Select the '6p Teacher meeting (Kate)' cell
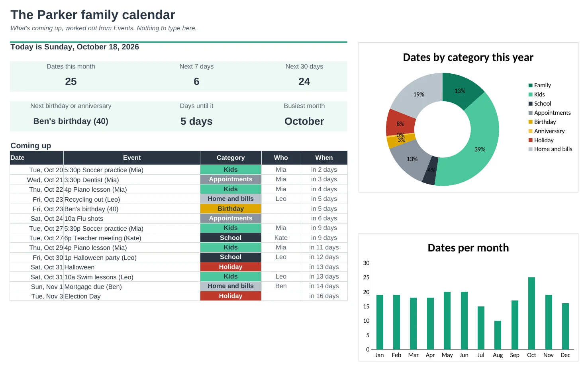 pyautogui.click(x=132, y=238)
